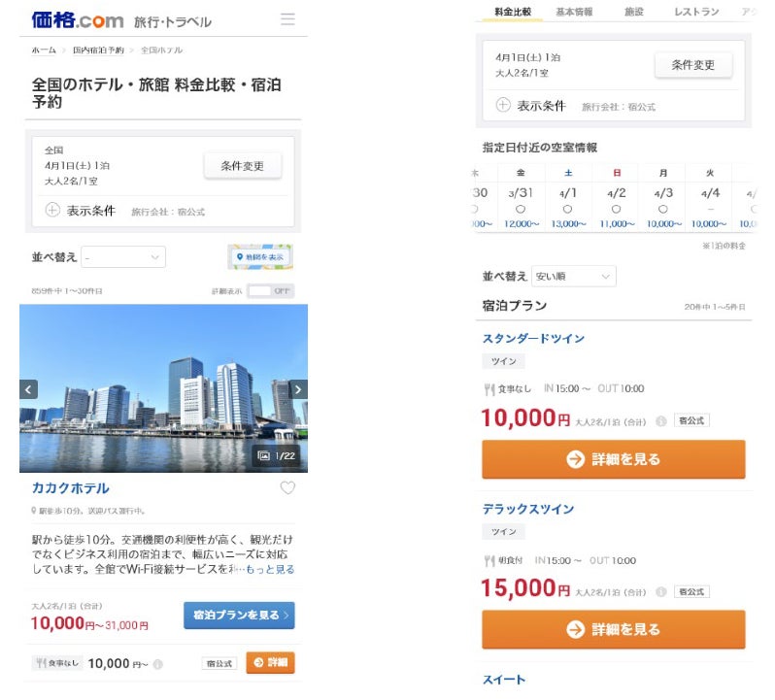Image resolution: width=775 pixels, height=700 pixels.
Task: Open the 1/22 photo gallery counter
Action: (276, 455)
